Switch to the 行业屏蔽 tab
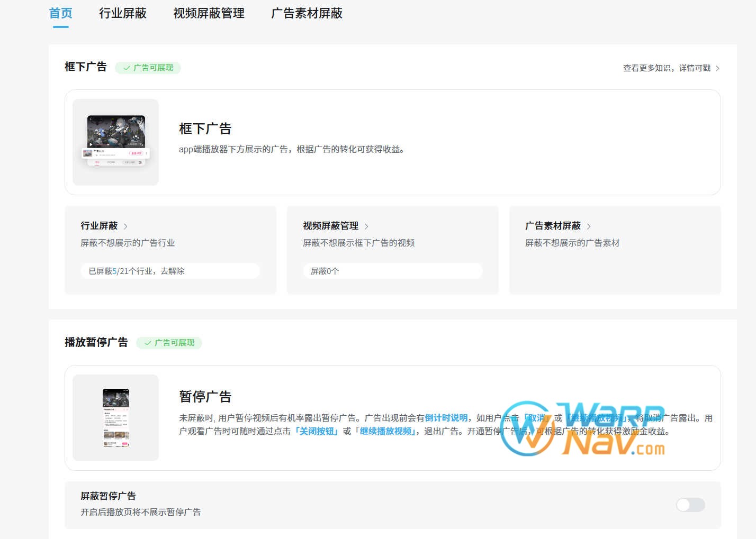The height and width of the screenshot is (539, 756). click(x=123, y=13)
